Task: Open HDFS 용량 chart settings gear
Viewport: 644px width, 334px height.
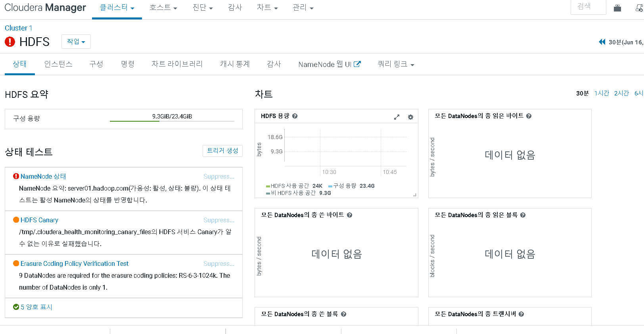Action: [x=410, y=117]
